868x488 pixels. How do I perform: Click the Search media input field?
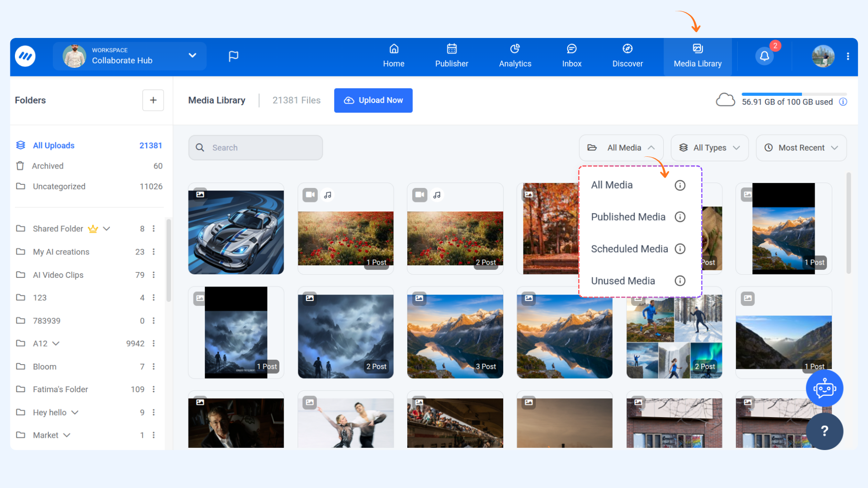(255, 148)
